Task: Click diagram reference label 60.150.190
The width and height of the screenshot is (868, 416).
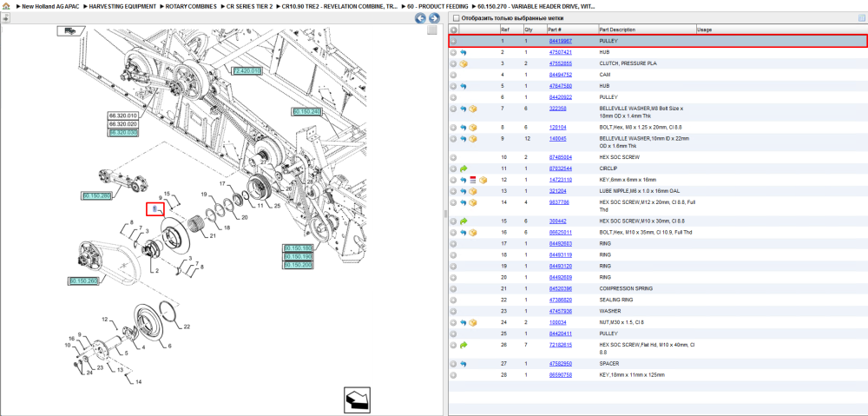Action: tap(298, 257)
